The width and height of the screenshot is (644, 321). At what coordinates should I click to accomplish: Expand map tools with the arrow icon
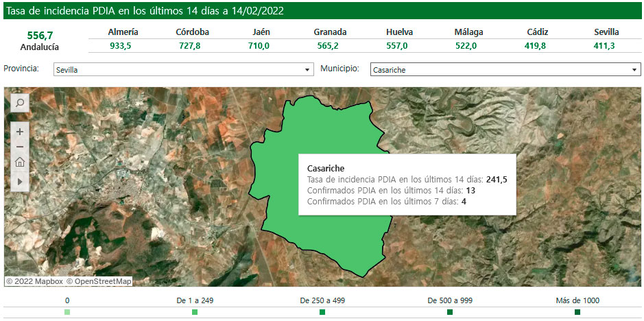click(x=20, y=180)
